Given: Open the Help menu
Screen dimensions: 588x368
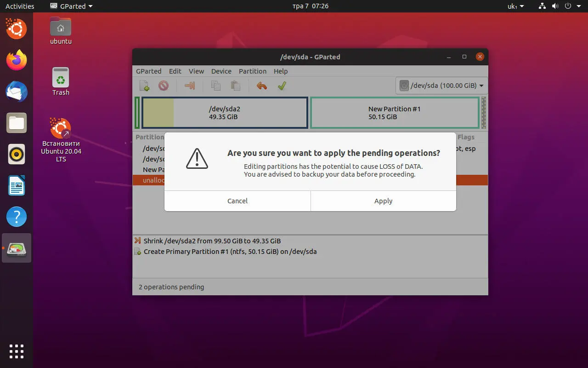Looking at the screenshot, I should pos(281,71).
